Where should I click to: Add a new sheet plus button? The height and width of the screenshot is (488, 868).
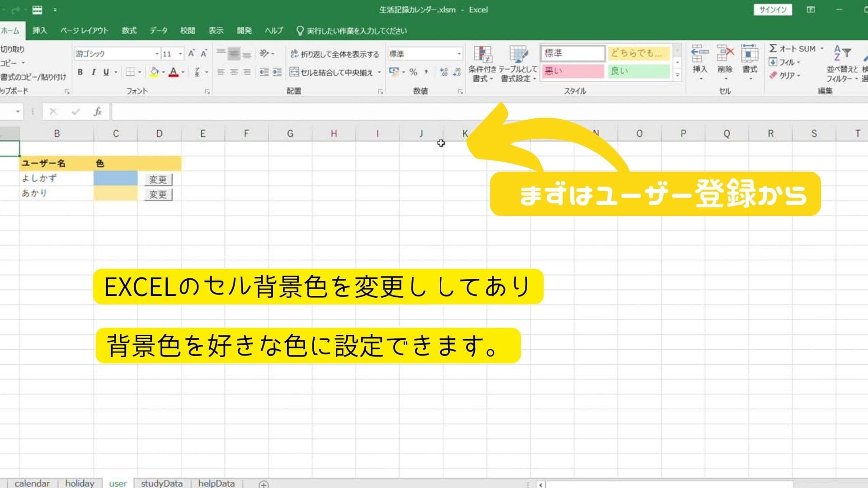point(264,484)
